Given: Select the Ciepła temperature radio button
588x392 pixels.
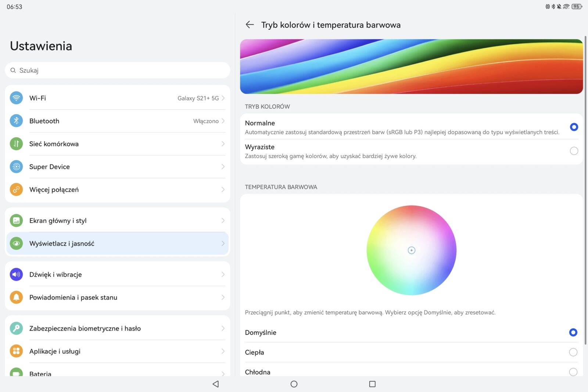Looking at the screenshot, I should coord(573,352).
